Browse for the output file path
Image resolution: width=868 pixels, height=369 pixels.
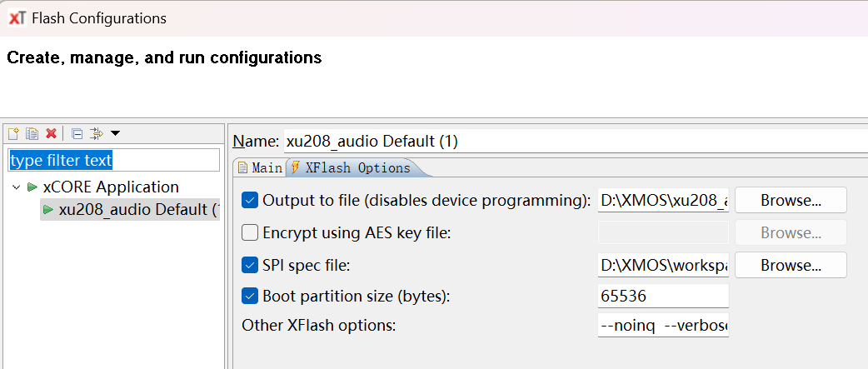tap(790, 200)
